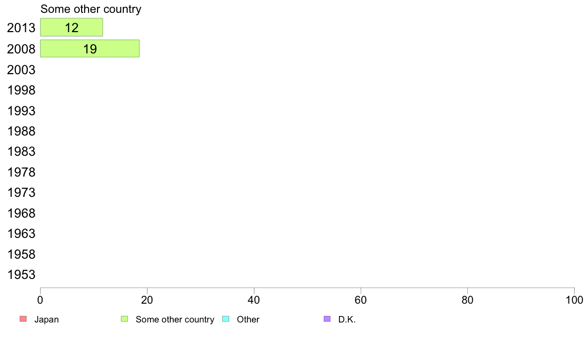Screen dimensions: 588x364
Task: Select the 2013 year label
Action: (21, 28)
